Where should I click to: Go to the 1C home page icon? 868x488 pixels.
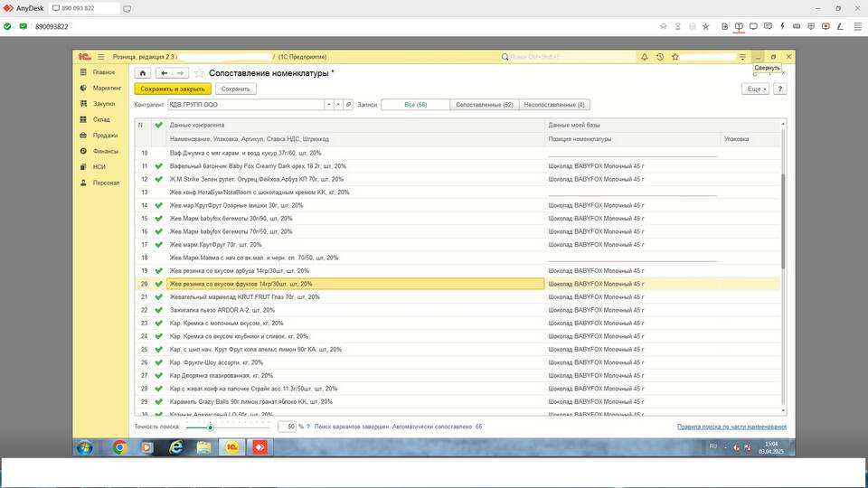[143, 73]
